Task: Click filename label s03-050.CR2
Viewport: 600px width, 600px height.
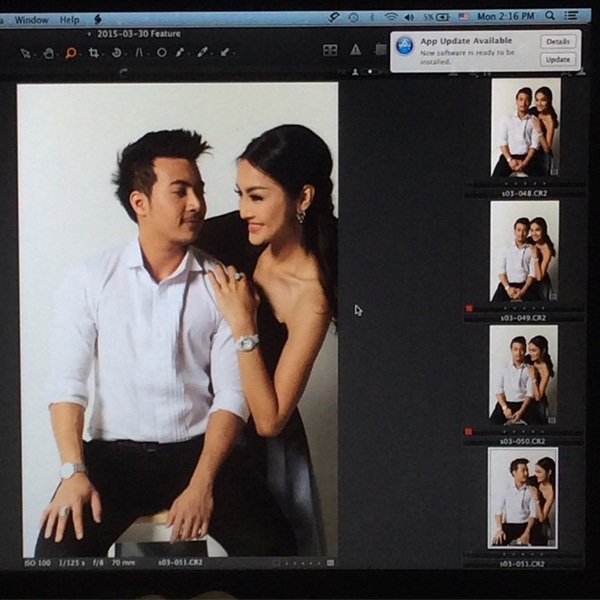Action: pos(522,442)
